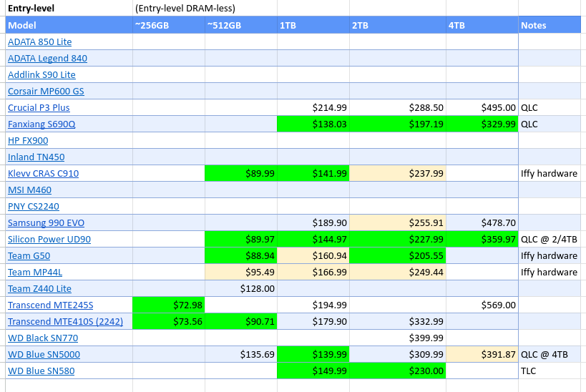The width and height of the screenshot is (586, 392).
Task: Select the $214.99 Crucial P3 Plus cell
Action: tap(313, 107)
